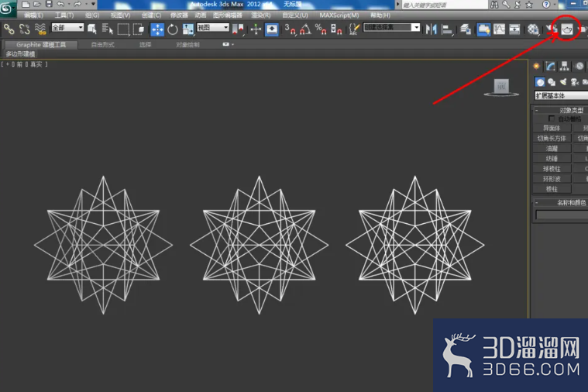Click the 切角长方体 object button
588x392 pixels.
(x=552, y=139)
